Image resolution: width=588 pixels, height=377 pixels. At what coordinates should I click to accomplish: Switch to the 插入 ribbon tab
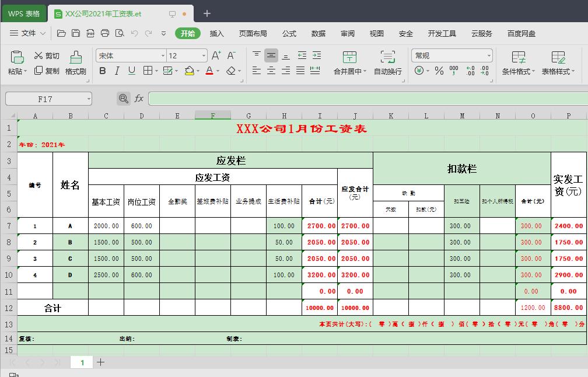coord(216,33)
